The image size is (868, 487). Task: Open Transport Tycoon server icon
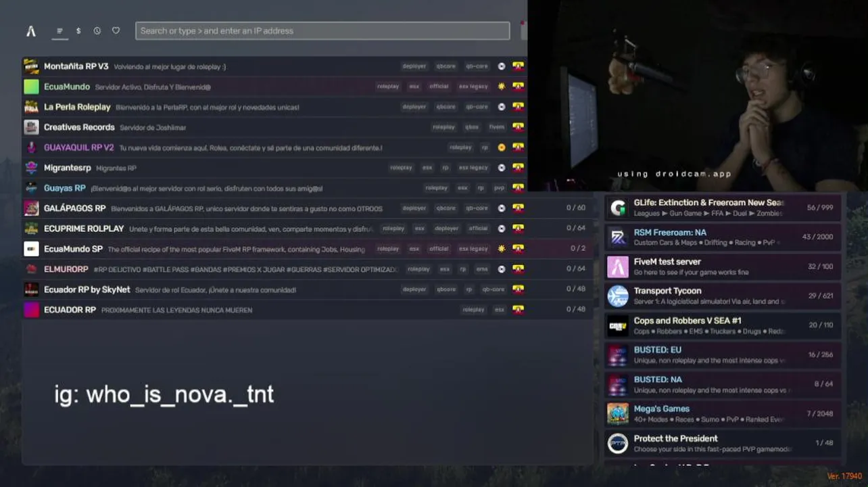(x=618, y=296)
